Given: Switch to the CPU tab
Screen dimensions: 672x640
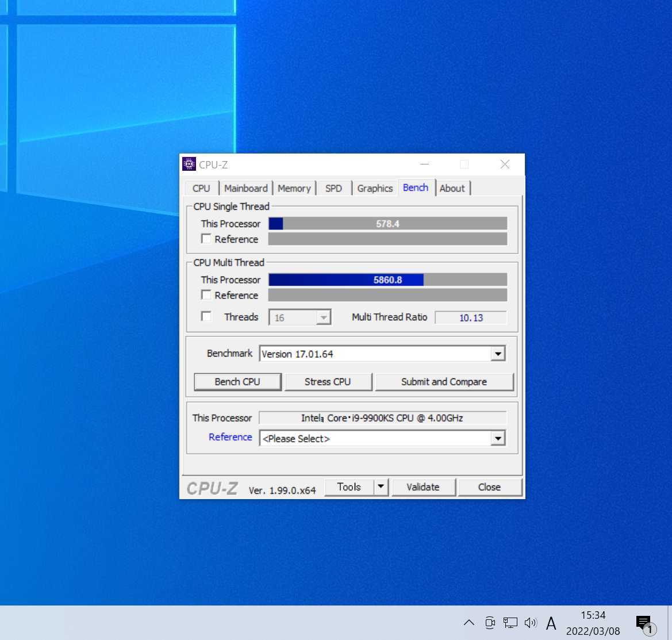Looking at the screenshot, I should 201,188.
